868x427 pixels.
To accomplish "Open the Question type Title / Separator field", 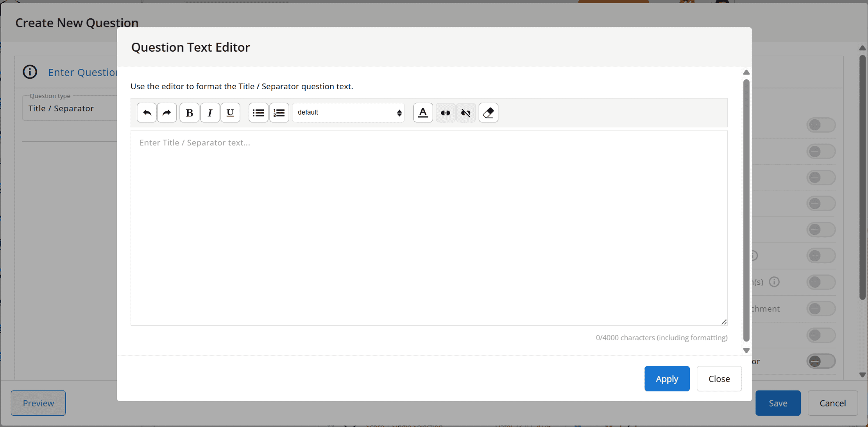I will point(70,108).
